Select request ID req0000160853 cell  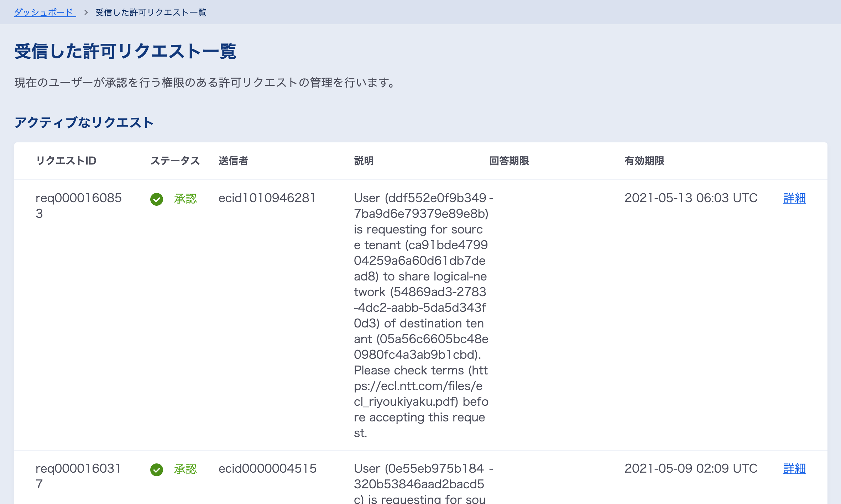click(x=78, y=205)
